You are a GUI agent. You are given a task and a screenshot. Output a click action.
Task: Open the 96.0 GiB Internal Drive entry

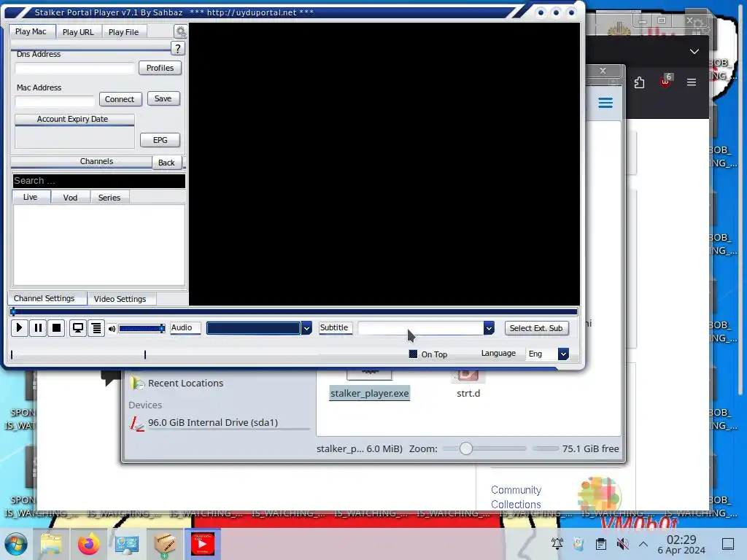pyautogui.click(x=212, y=422)
